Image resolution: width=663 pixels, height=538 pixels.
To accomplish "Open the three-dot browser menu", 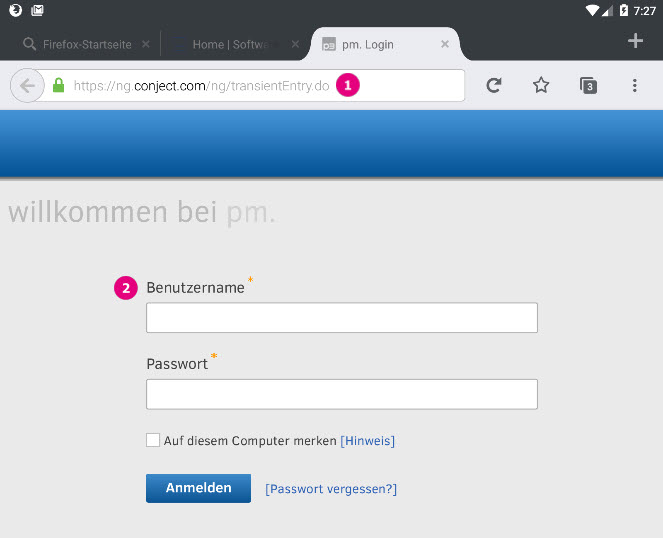I will pyautogui.click(x=634, y=86).
